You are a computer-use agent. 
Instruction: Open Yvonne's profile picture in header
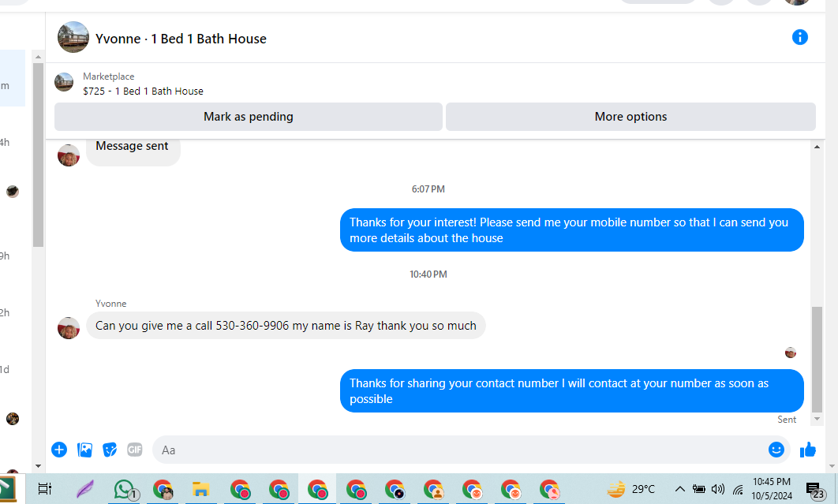[x=73, y=37]
